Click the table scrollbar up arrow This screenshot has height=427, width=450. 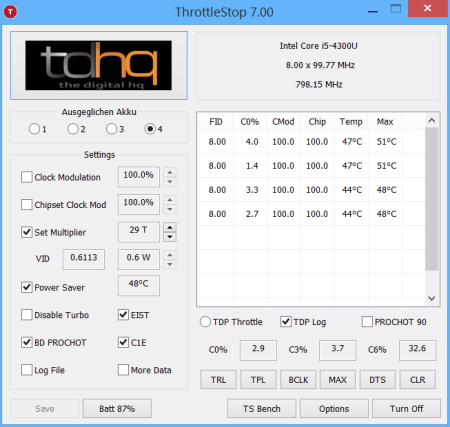432,120
